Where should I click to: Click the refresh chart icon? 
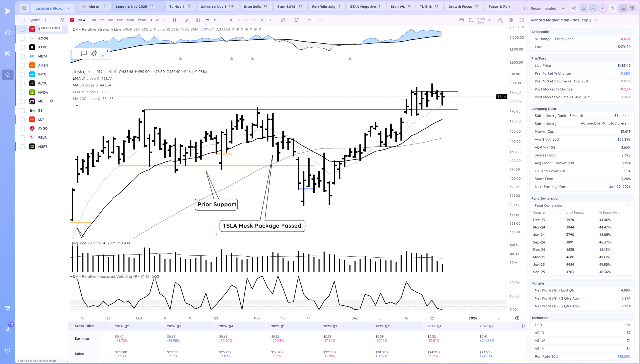[x=296, y=20]
